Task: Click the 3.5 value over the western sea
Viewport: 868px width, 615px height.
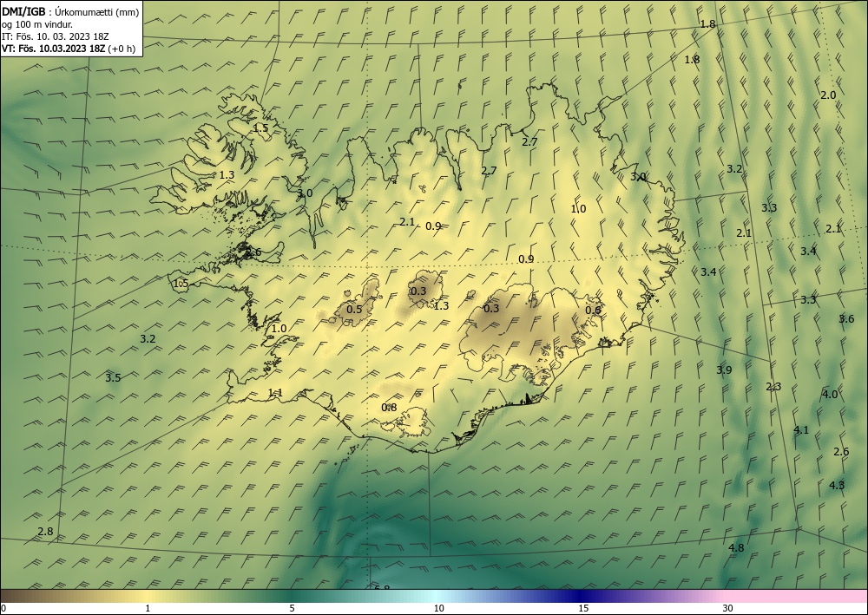Action: [113, 377]
